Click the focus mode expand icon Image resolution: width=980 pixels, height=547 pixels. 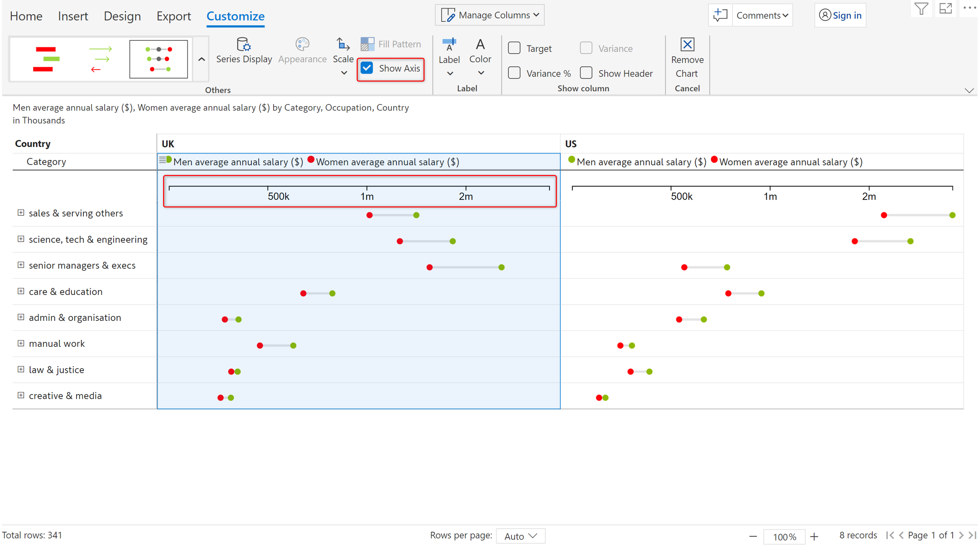(946, 9)
